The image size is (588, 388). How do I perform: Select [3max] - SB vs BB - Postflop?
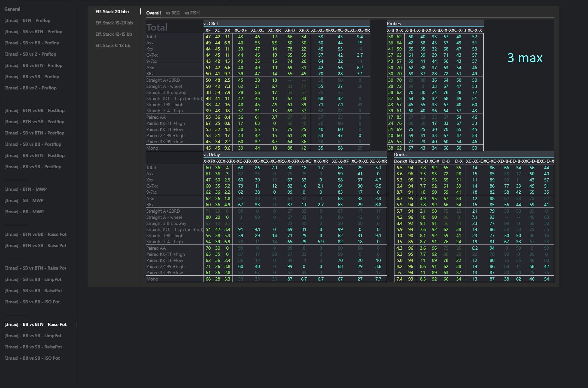click(33, 144)
